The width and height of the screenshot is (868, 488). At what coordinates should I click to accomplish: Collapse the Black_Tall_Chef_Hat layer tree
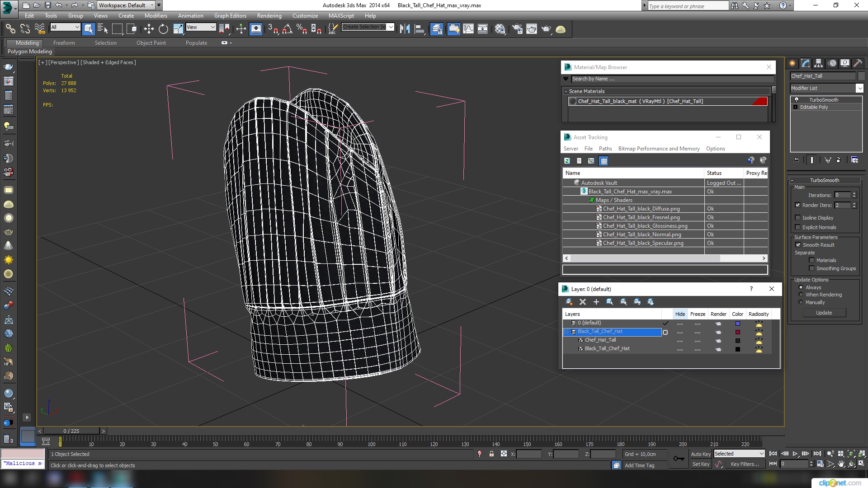(x=566, y=332)
